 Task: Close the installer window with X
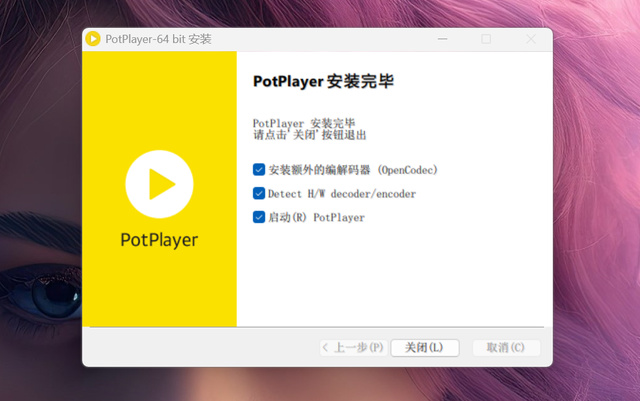pyautogui.click(x=531, y=39)
